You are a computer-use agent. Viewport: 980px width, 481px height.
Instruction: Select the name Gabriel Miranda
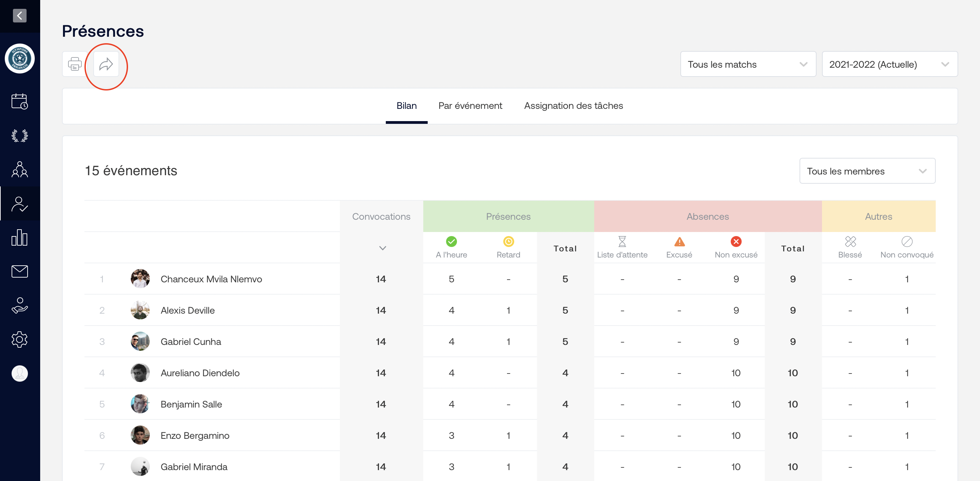click(194, 467)
